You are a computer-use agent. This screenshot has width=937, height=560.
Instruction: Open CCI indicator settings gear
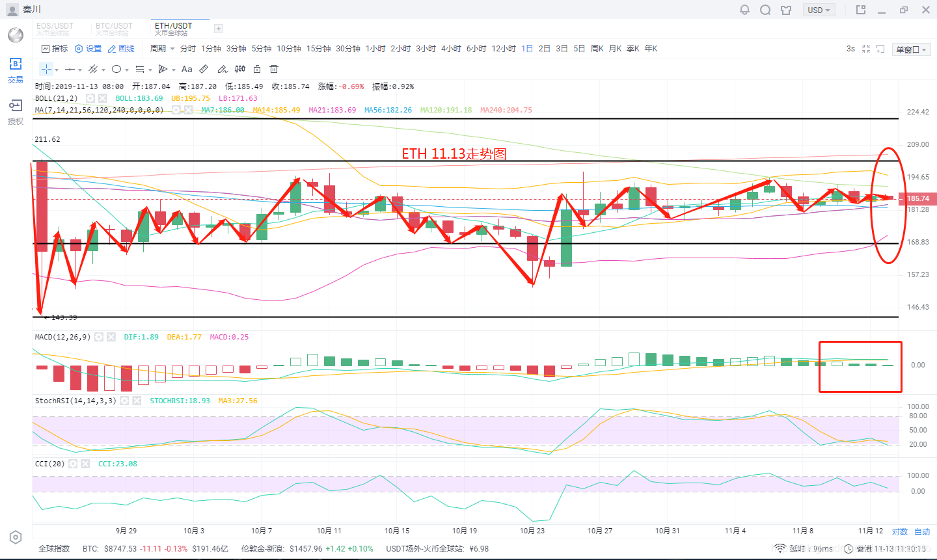click(73, 464)
